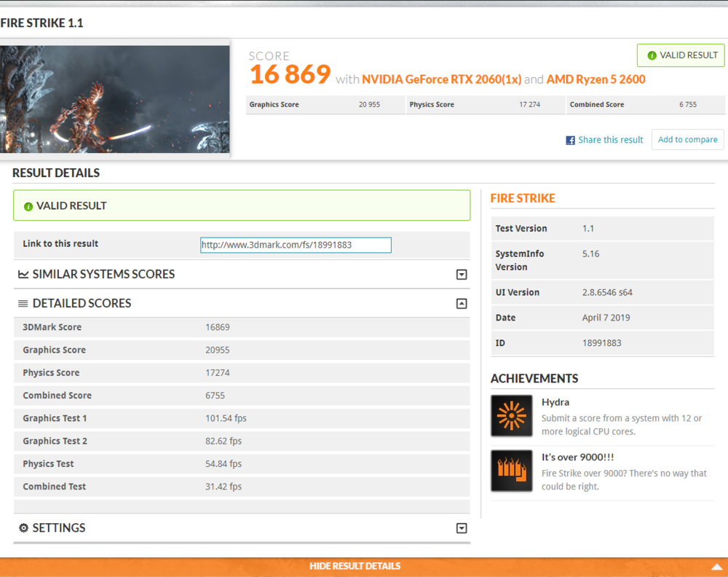Click Add to compare button
728x577 pixels.
coord(687,140)
